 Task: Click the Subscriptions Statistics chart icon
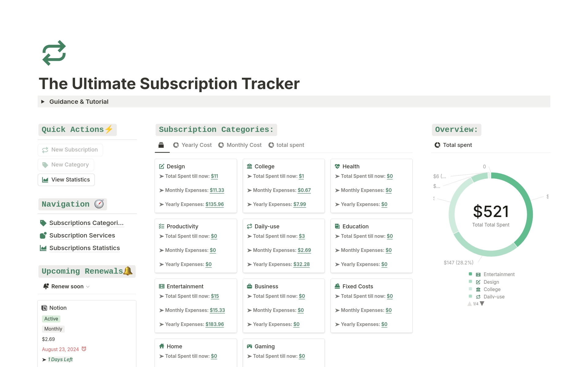[x=43, y=248]
